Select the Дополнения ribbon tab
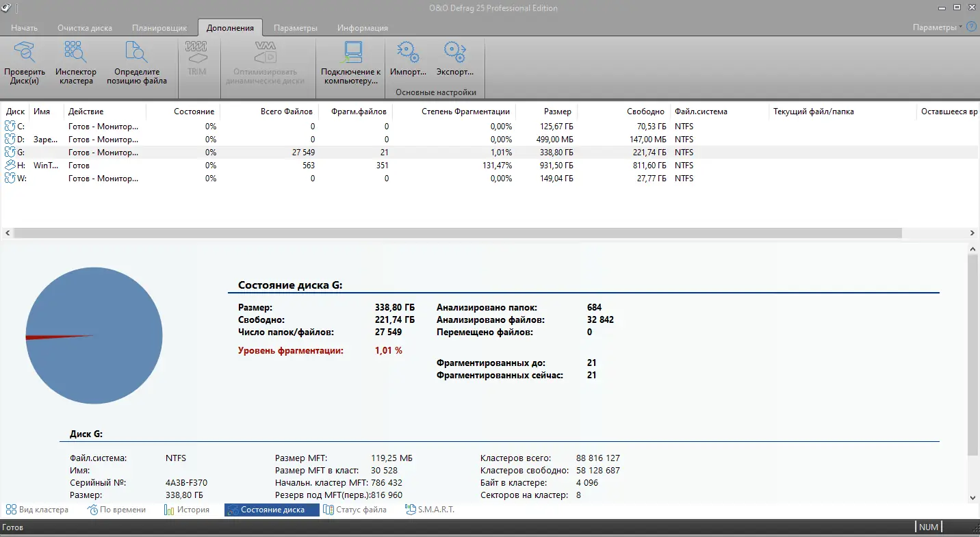The height and width of the screenshot is (537, 980). (231, 28)
